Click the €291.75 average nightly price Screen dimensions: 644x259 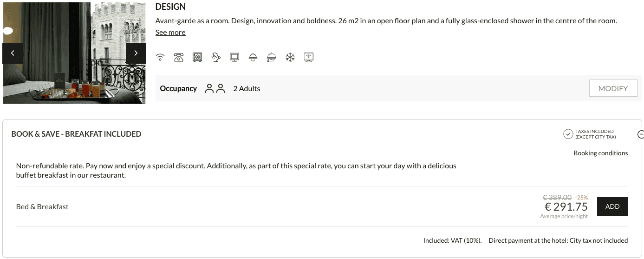(x=566, y=207)
